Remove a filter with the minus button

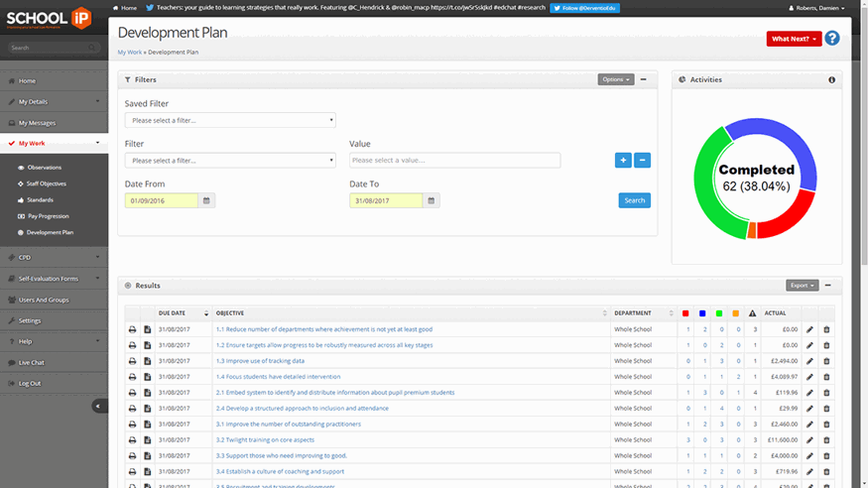642,161
